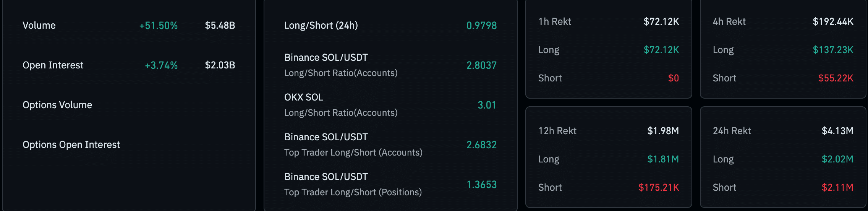Click the 24h Rekt total $4.13M
This screenshot has width=868, height=211.
point(837,131)
